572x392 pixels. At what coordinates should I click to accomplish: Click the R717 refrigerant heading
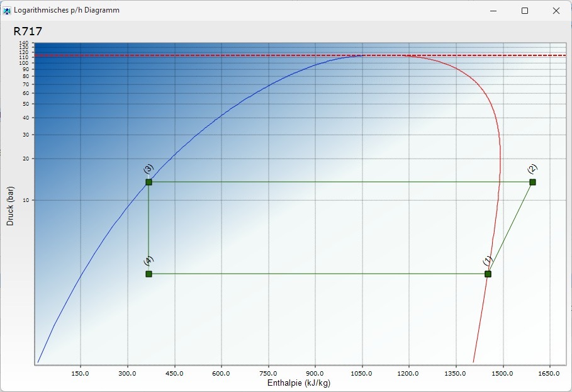pyautogui.click(x=28, y=31)
